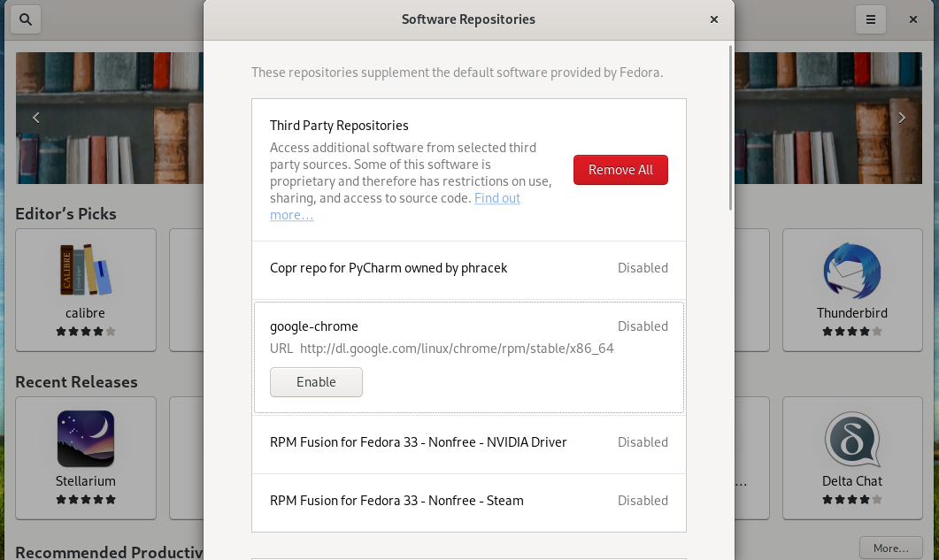This screenshot has width=939, height=560.
Task: Open the Stellarium app icon
Action: point(86,438)
